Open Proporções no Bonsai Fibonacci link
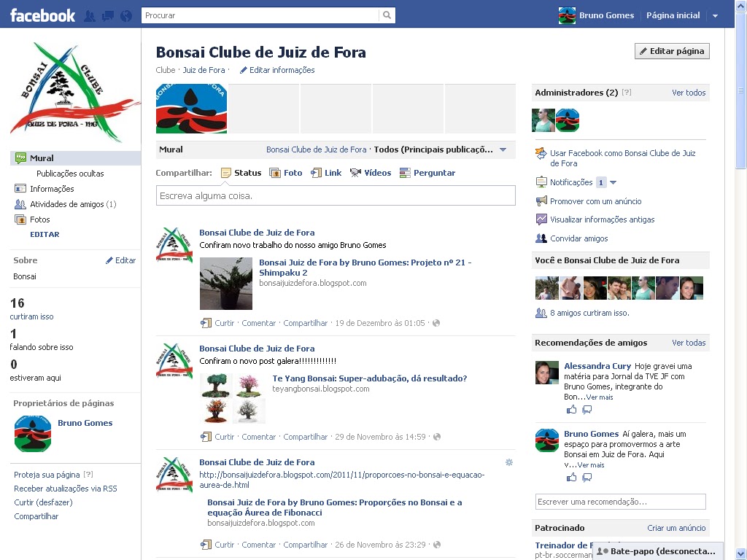The height and width of the screenshot is (560, 747). (x=334, y=507)
